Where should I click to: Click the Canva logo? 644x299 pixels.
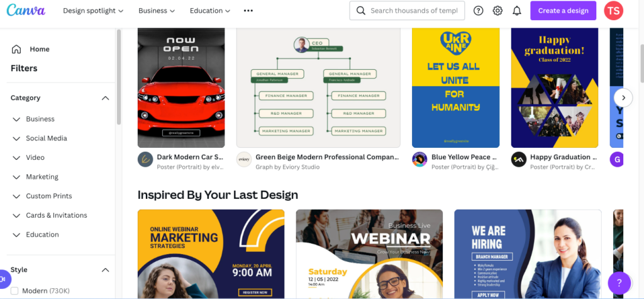click(x=26, y=10)
